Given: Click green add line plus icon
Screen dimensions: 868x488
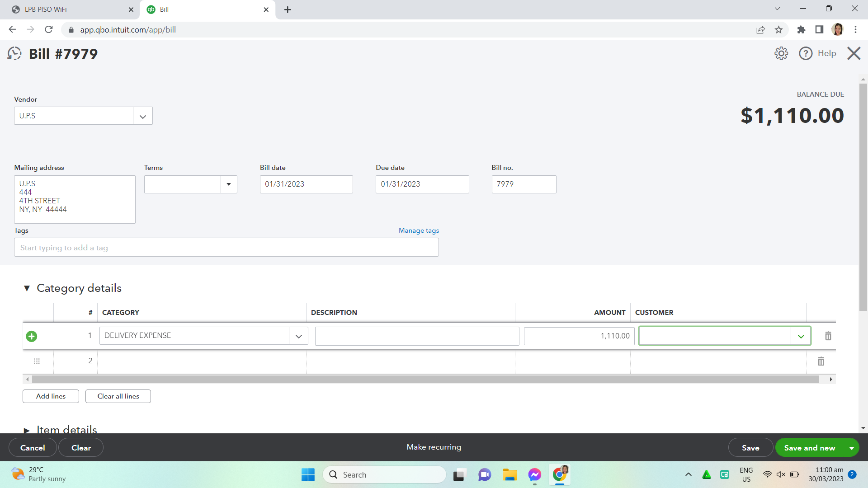Looking at the screenshot, I should (x=32, y=336).
